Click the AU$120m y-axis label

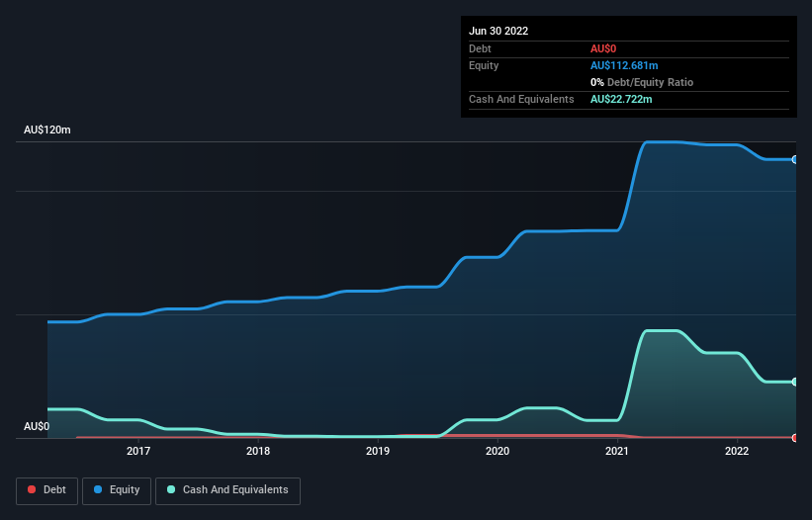[x=47, y=130]
